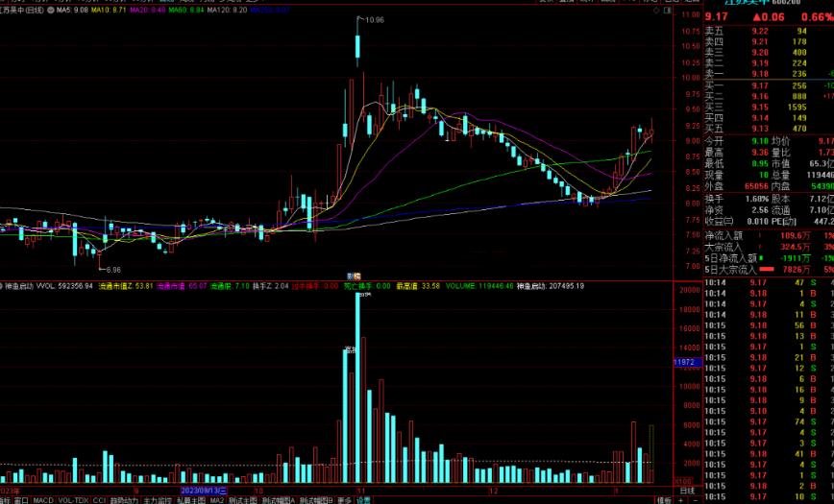The height and width of the screenshot is (504, 834).
Task: Click the 卖二 price 9.19
Action: click(x=759, y=63)
